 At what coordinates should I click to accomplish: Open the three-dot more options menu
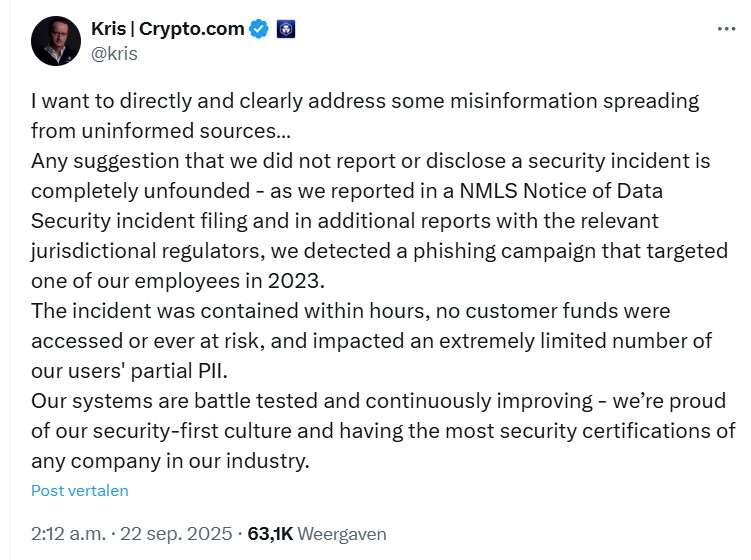pos(726,29)
